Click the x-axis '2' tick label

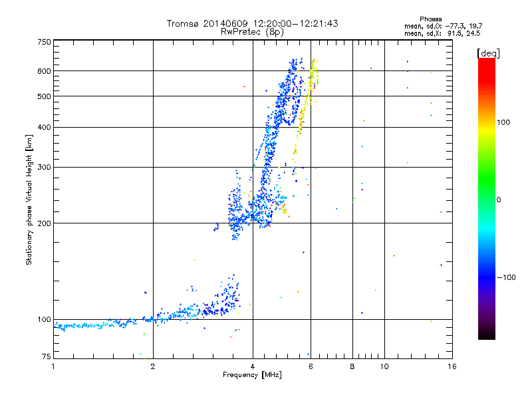[x=153, y=366]
